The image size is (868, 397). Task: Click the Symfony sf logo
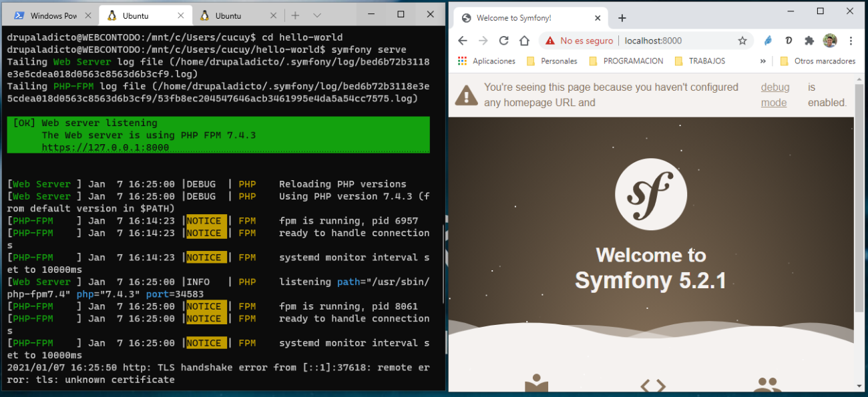(651, 194)
